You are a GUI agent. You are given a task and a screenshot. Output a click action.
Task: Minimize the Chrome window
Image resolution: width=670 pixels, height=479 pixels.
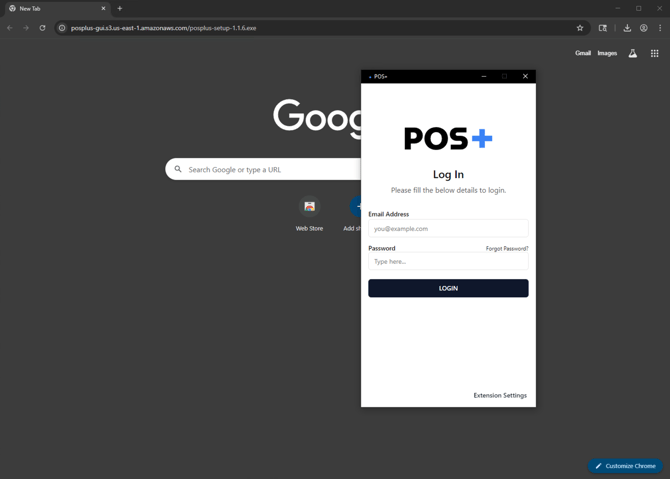(x=617, y=8)
